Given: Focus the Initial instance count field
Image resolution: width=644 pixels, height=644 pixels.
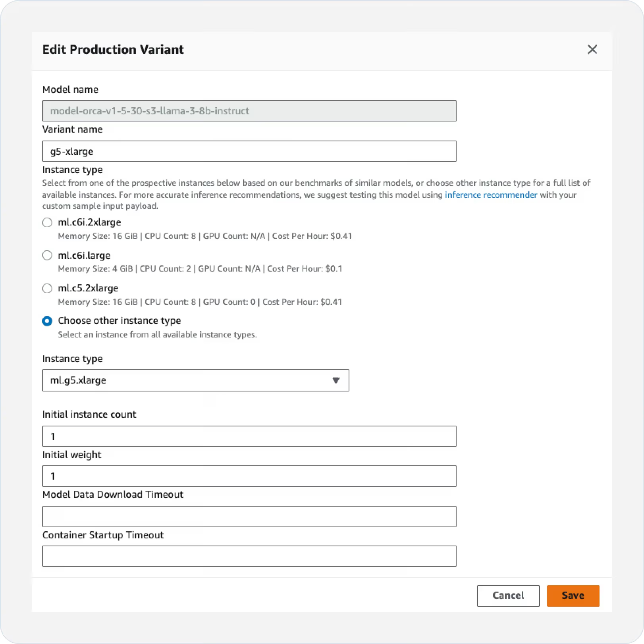Looking at the screenshot, I should click(x=249, y=436).
